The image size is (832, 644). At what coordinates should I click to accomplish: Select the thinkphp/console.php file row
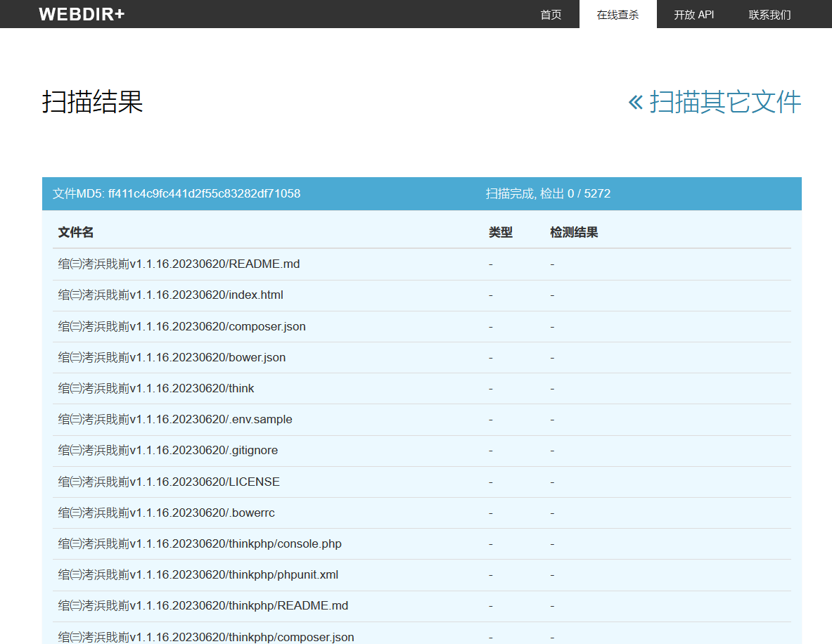(x=200, y=543)
